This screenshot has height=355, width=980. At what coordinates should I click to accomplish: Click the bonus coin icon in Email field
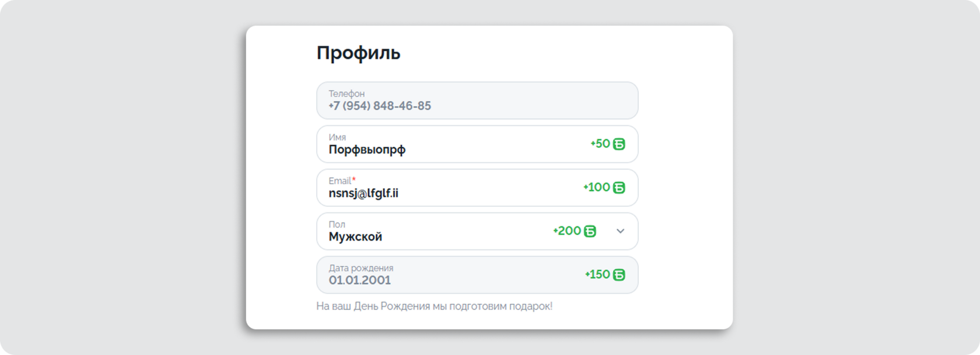619,187
